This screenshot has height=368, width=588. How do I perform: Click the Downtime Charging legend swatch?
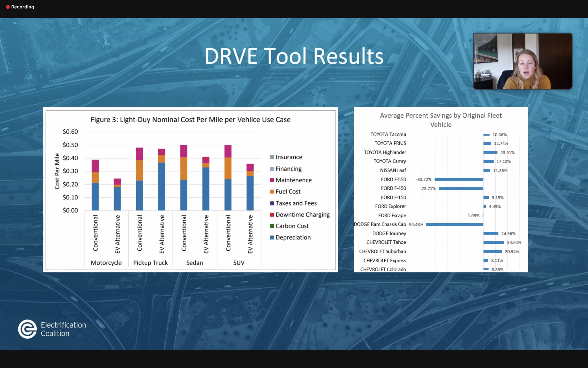272,214
